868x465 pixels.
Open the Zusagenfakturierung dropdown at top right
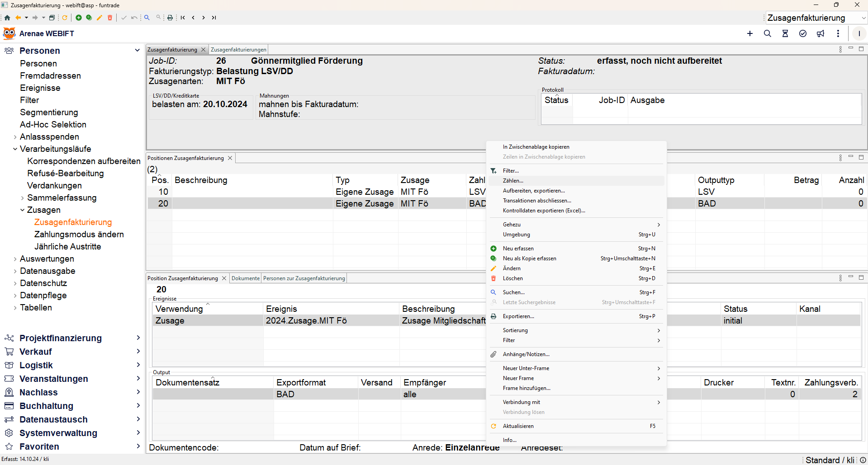point(863,18)
